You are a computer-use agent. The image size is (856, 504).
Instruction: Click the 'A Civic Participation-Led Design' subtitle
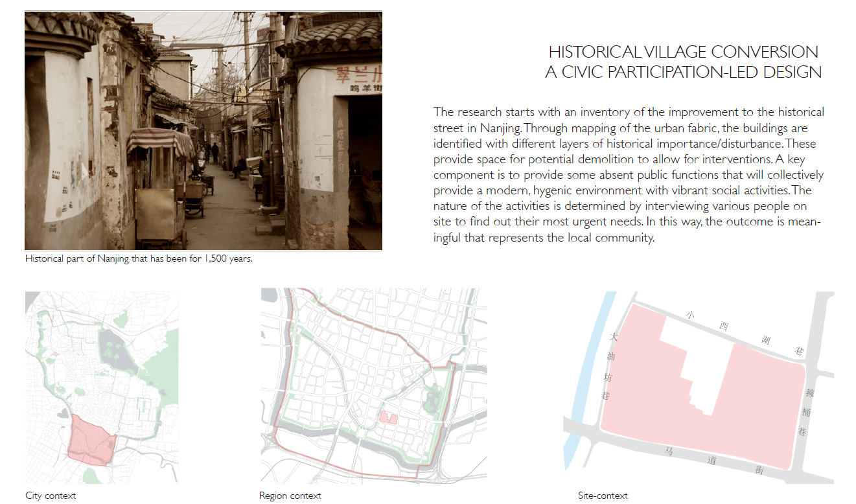coord(683,73)
